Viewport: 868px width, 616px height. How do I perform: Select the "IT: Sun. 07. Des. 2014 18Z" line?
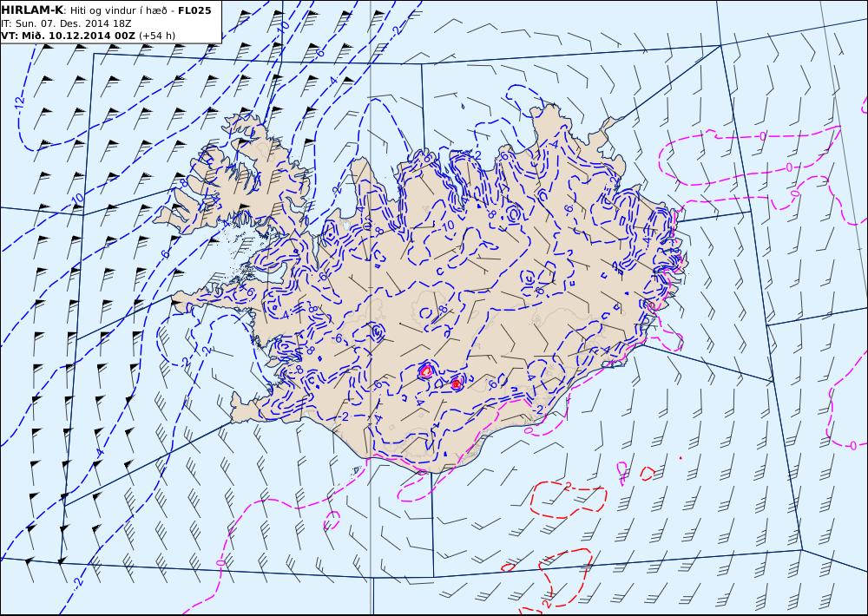[67, 23]
